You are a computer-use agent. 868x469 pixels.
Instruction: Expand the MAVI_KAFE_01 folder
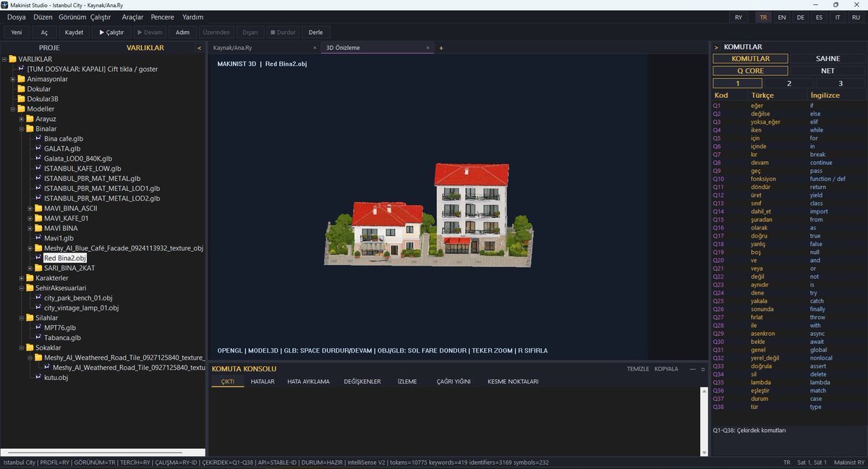pyautogui.click(x=30, y=218)
